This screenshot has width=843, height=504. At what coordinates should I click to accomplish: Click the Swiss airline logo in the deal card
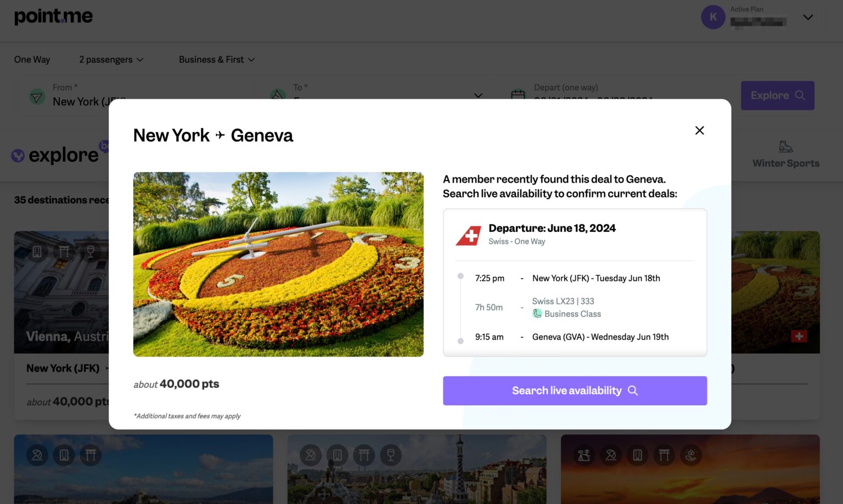pyautogui.click(x=468, y=234)
